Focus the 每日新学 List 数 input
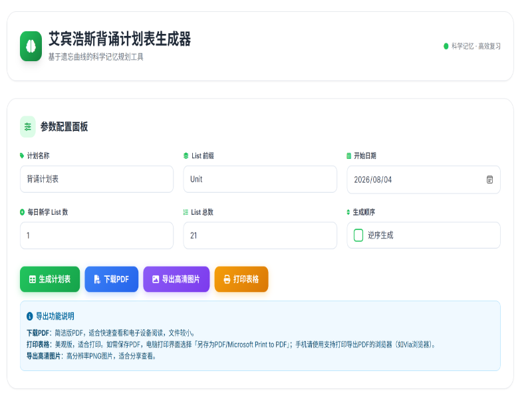The image size is (532, 399). (96, 235)
